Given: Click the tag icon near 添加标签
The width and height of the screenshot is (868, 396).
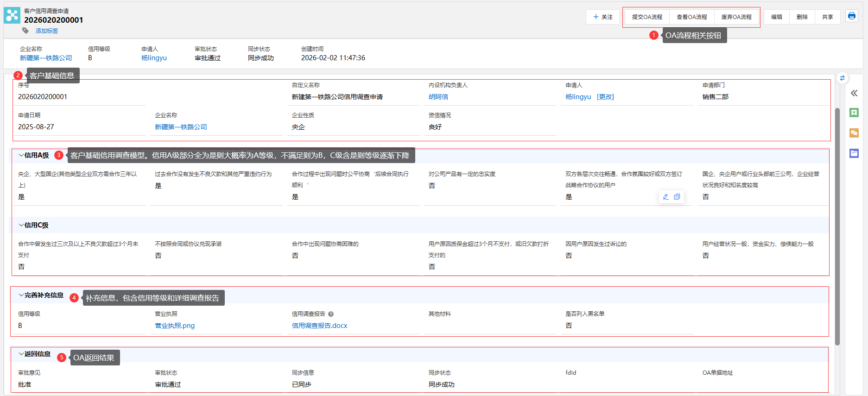Looking at the screenshot, I should pos(25,31).
